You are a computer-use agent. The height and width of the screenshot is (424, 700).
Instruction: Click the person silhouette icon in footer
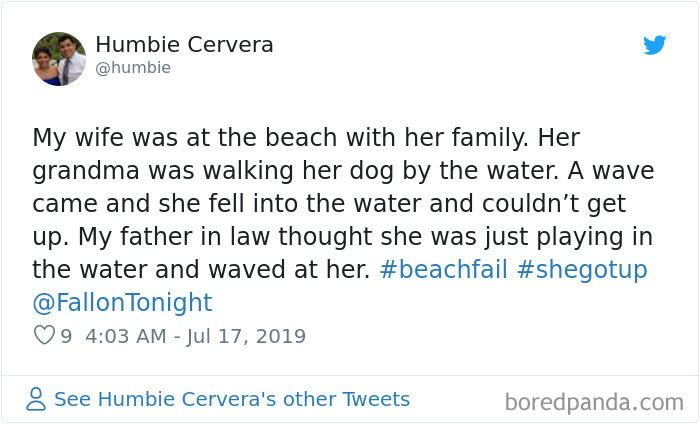37,400
